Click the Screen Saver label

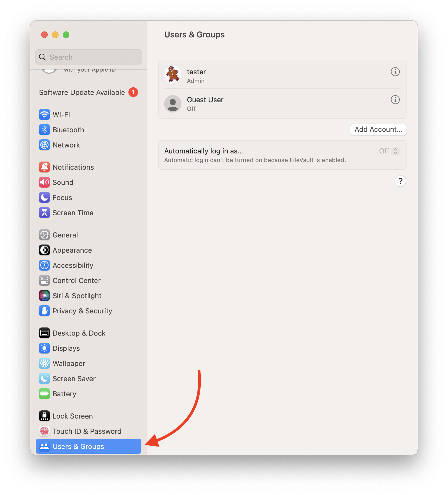coord(74,379)
